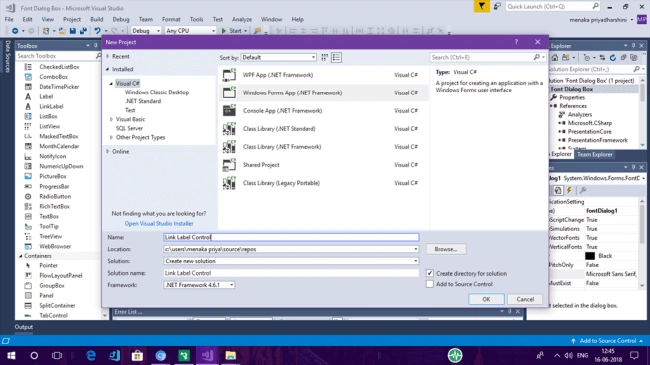Switch to small icons view in dialog
The width and height of the screenshot is (650, 365).
[x=324, y=57]
